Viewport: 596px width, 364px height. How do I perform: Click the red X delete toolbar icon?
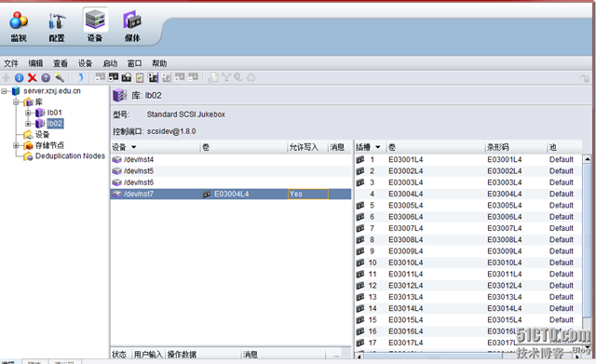click(x=33, y=78)
